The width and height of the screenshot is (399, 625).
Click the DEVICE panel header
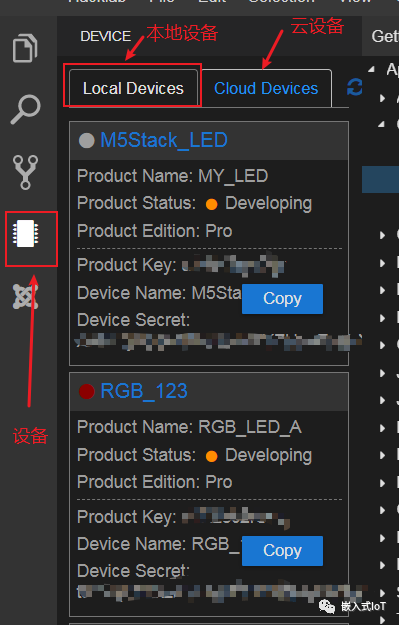click(105, 36)
